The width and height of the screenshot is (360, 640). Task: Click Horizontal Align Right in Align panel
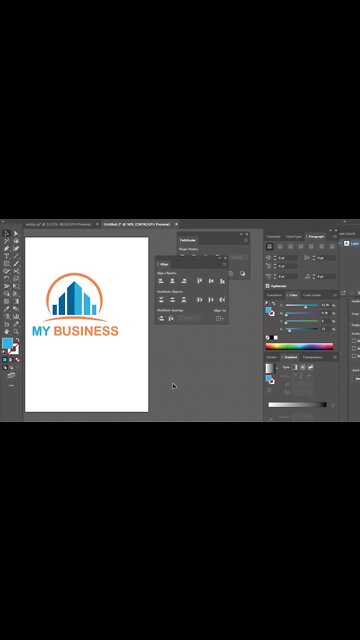click(184, 281)
